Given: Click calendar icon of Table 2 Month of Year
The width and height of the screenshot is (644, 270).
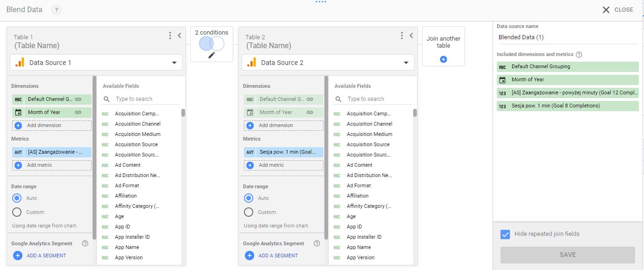Looking at the screenshot, I should click(250, 112).
